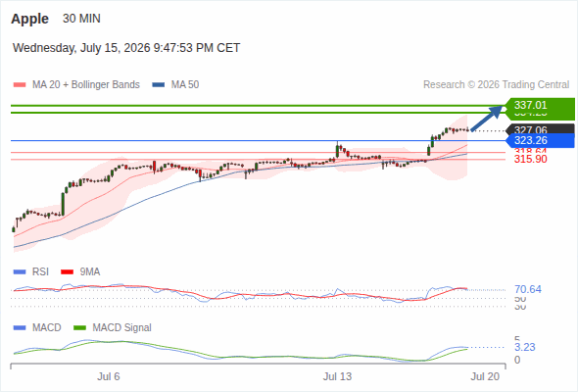Click the RSI legend color marker

click(20, 272)
